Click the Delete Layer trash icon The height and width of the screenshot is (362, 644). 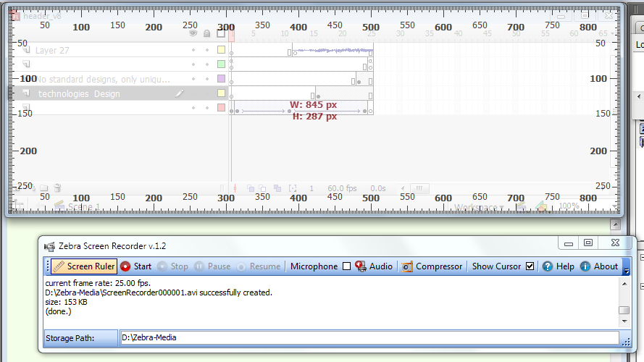(57, 188)
